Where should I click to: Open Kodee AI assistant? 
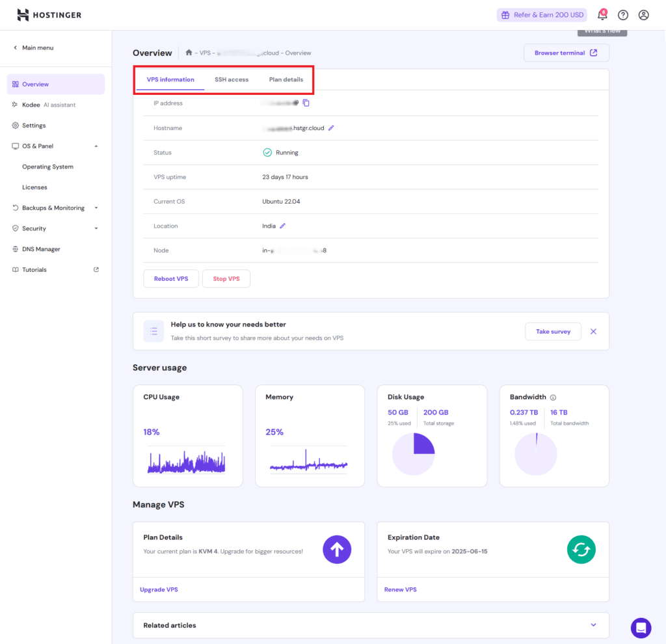pyautogui.click(x=56, y=105)
